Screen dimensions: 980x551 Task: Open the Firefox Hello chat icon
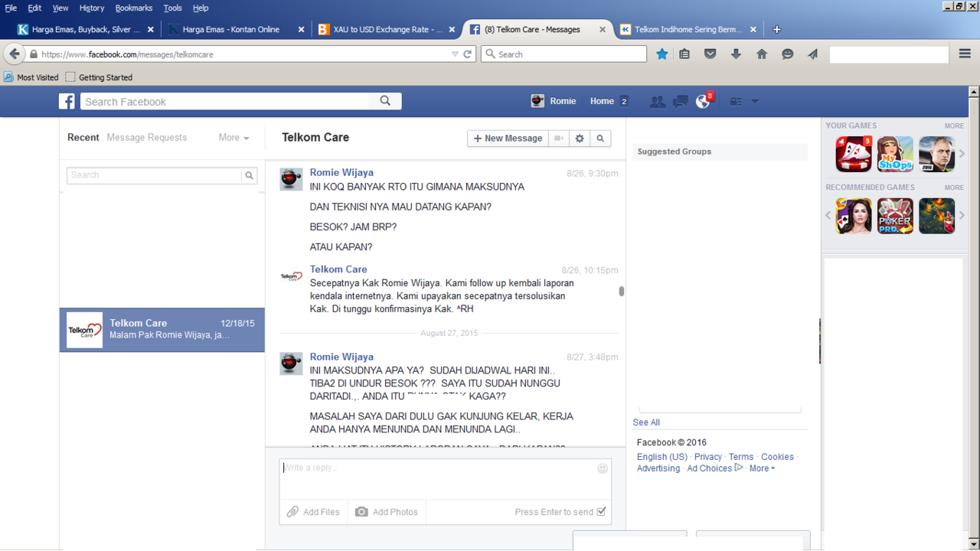[787, 54]
